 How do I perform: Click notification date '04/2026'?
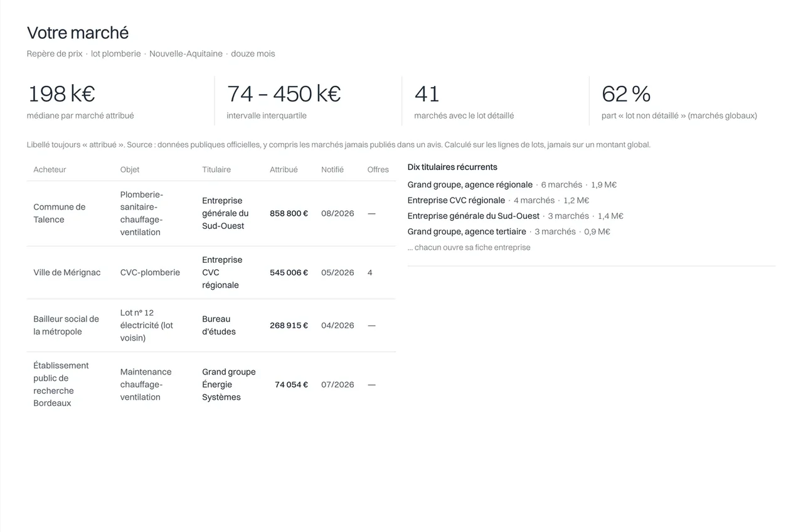pyautogui.click(x=338, y=325)
